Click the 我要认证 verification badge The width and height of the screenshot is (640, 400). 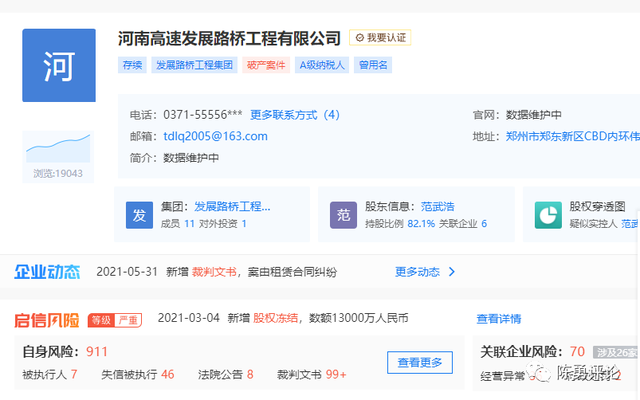(x=380, y=38)
